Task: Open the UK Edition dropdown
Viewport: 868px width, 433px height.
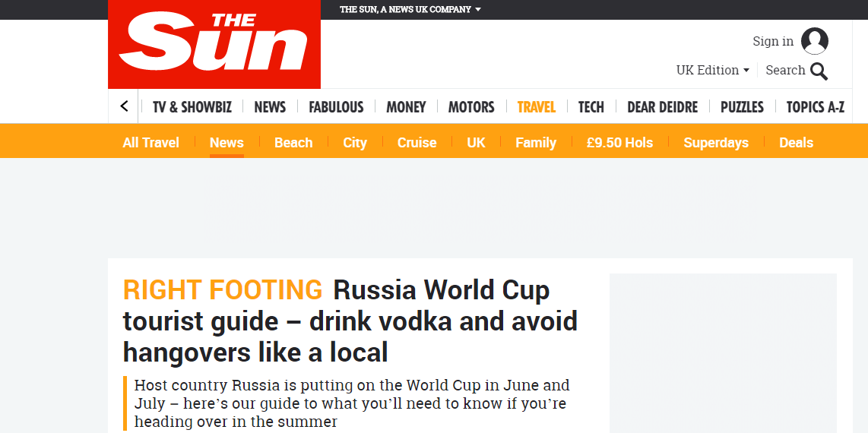Action: (712, 70)
